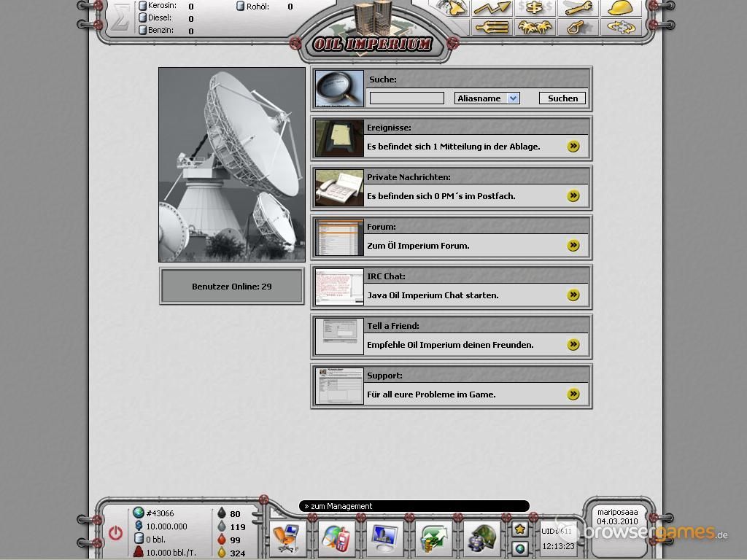Click the dollar sign finance icon

point(535,7)
